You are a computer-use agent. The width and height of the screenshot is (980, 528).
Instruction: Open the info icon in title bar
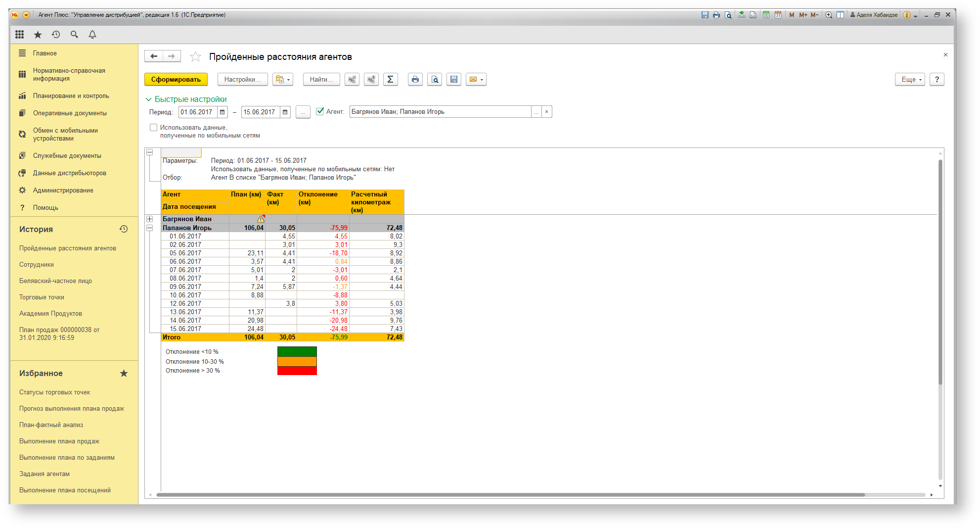907,15
